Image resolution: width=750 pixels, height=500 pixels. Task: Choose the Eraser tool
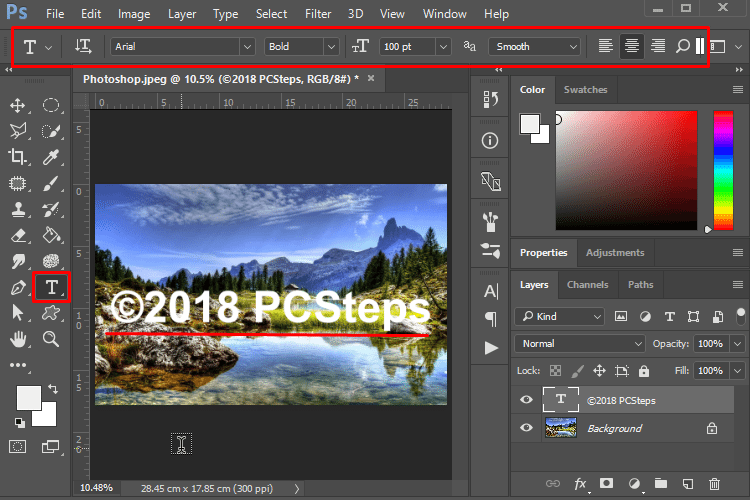[18, 235]
